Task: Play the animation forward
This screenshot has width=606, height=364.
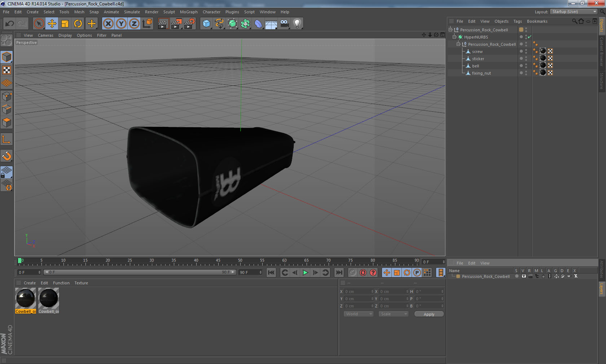Action: pos(305,272)
